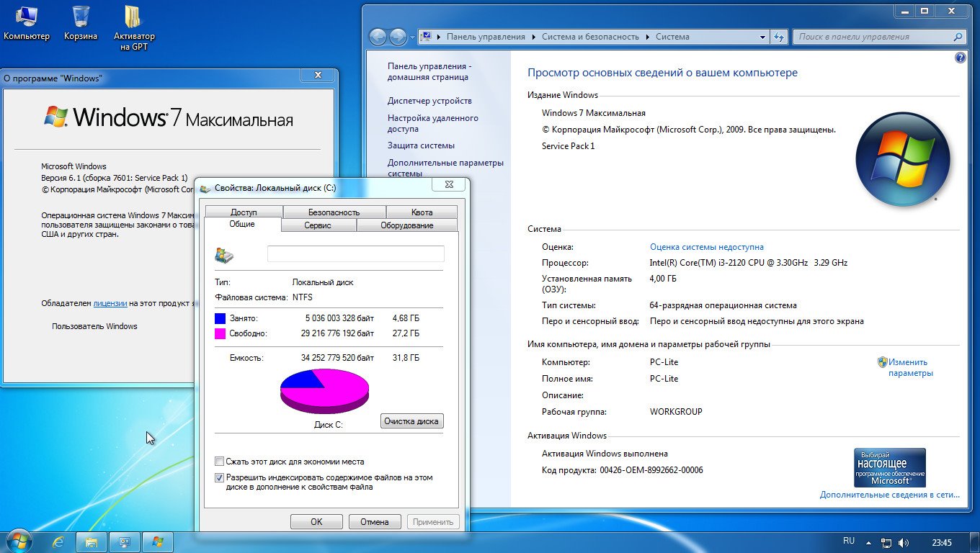Launch Internet Explorer from the taskbar
Image resolution: width=980 pixels, height=553 pixels.
point(58,541)
